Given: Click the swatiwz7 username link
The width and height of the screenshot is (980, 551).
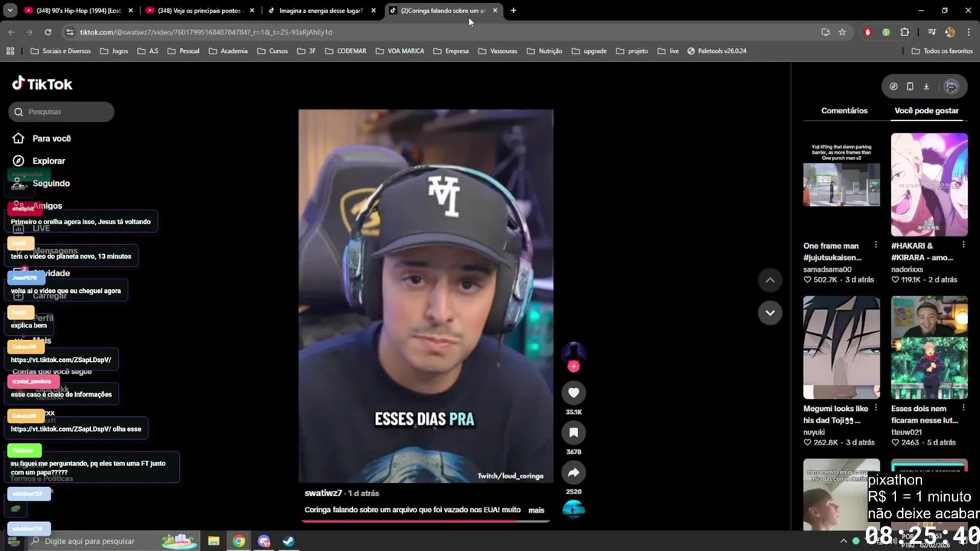Looking at the screenshot, I should tap(322, 494).
